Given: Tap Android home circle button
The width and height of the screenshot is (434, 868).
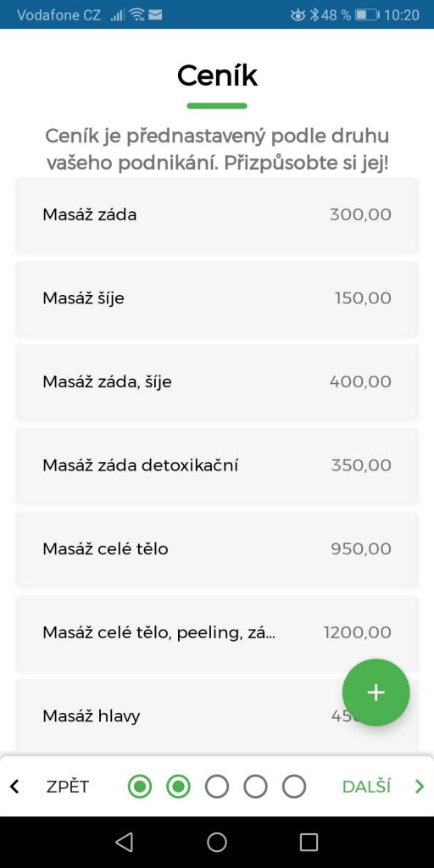Looking at the screenshot, I should click(x=217, y=842).
